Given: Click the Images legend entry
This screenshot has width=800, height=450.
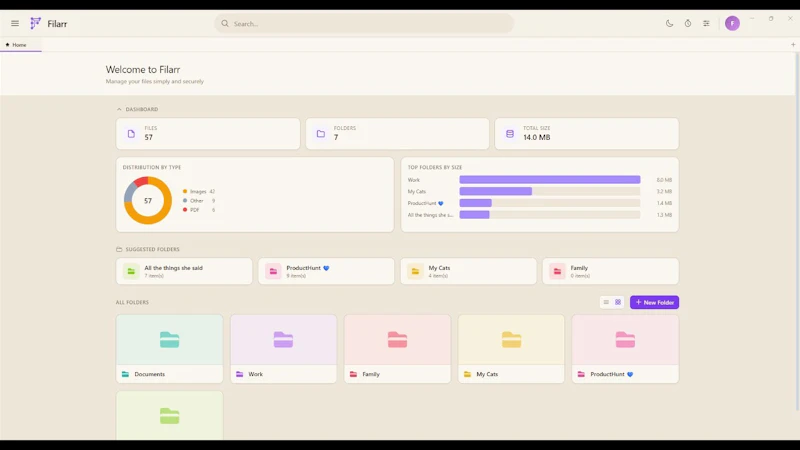Looking at the screenshot, I should [198, 191].
